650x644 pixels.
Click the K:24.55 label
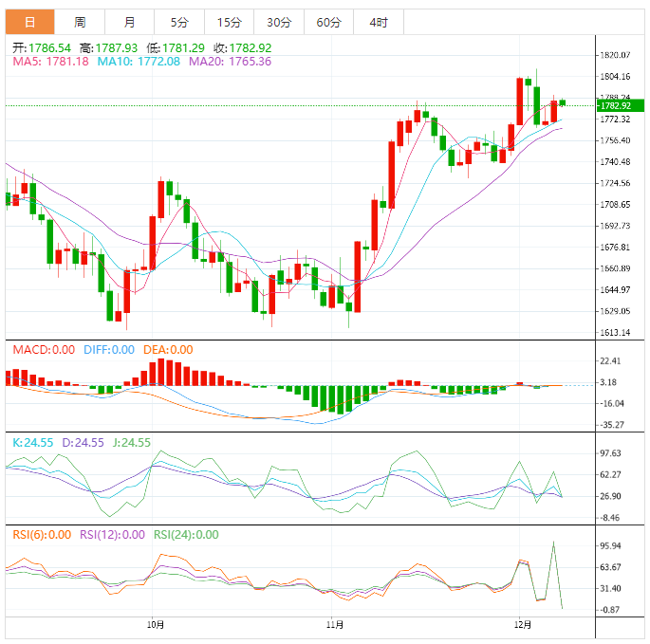33,443
